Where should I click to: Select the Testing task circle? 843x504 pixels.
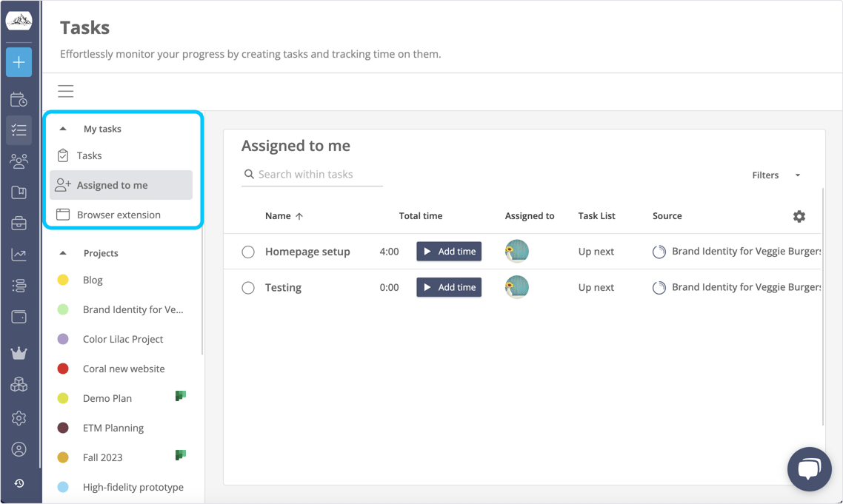[248, 287]
